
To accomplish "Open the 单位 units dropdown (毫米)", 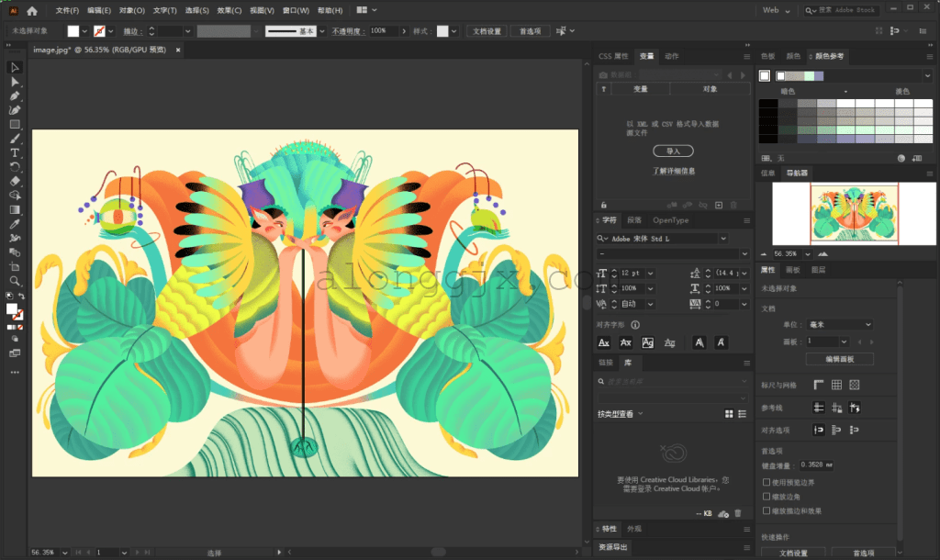I will click(x=838, y=324).
